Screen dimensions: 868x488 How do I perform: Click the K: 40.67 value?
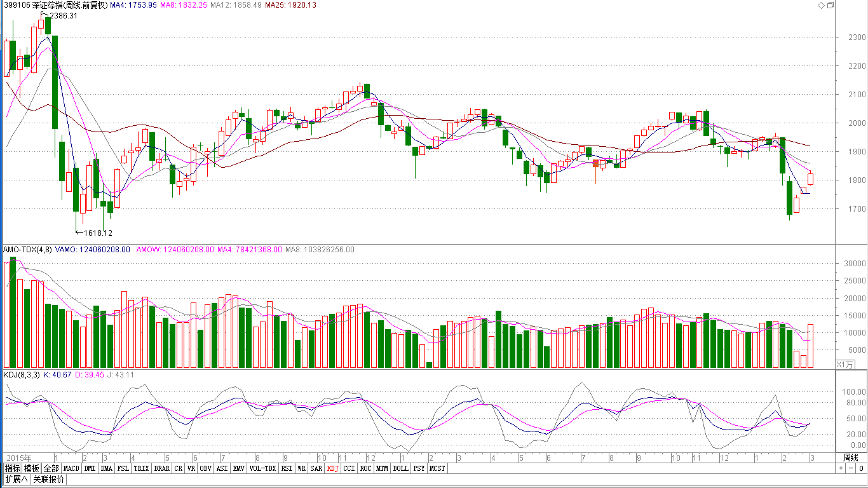(x=57, y=375)
